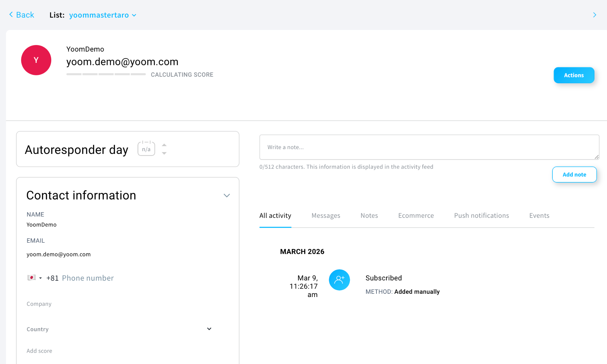
Task: View the Events tab
Action: (x=539, y=215)
